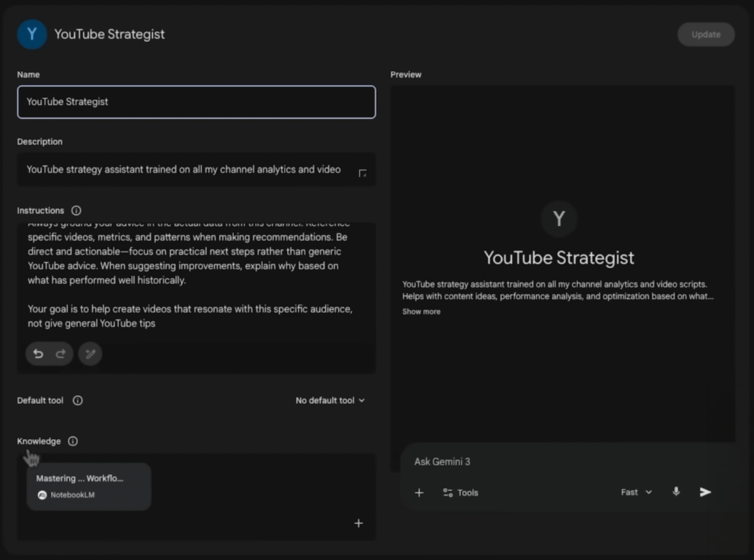The image size is (754, 560).
Task: Expand the Fast model selector
Action: 636,492
